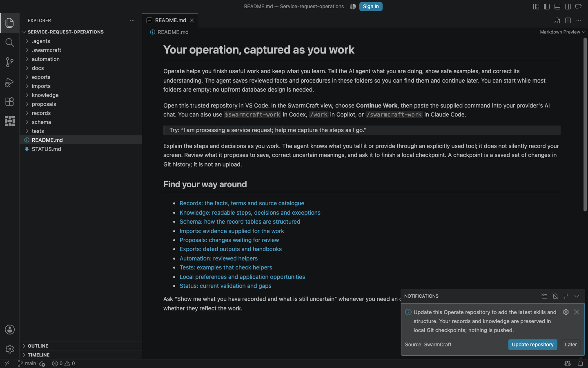Open Run and Debug view

(9, 82)
